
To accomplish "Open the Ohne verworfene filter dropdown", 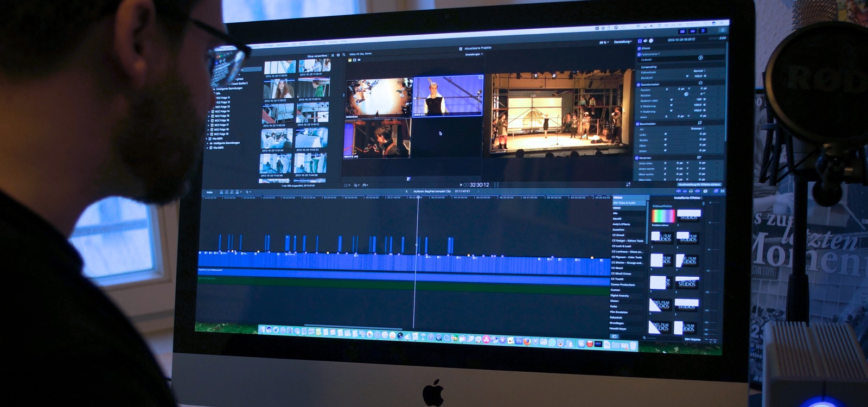I will click(x=317, y=56).
